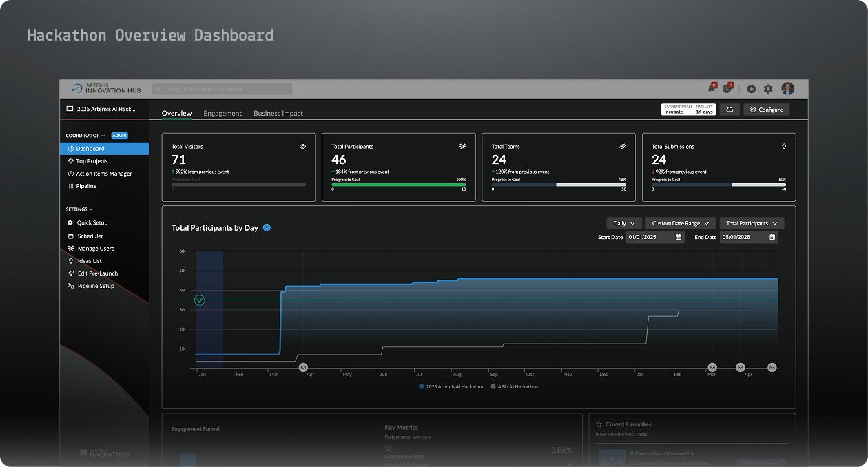The width and height of the screenshot is (868, 467).
Task: Click the Total Teams progress bar
Action: point(558,185)
